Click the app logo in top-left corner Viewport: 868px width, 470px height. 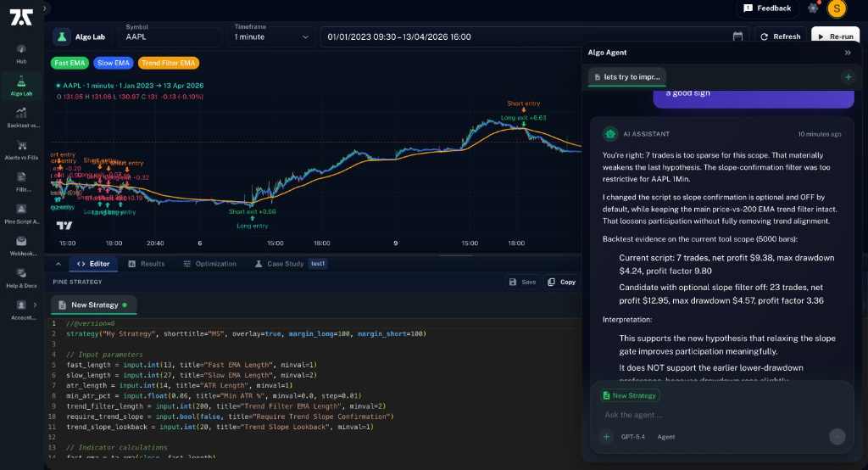coord(21,17)
